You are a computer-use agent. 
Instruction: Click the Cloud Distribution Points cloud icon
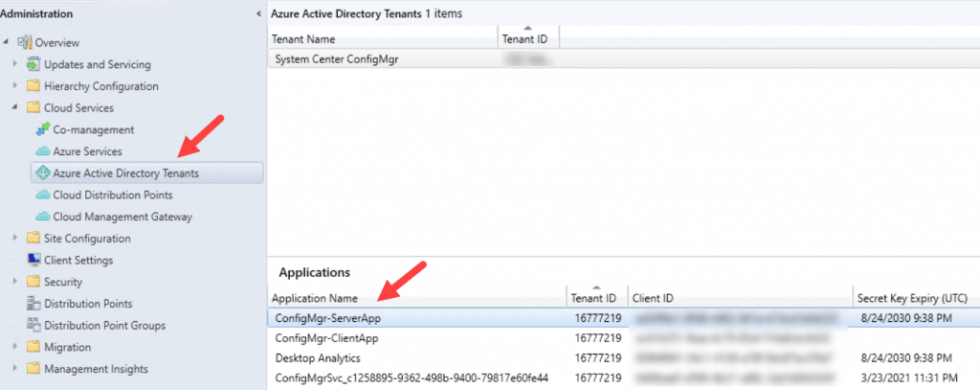43,195
